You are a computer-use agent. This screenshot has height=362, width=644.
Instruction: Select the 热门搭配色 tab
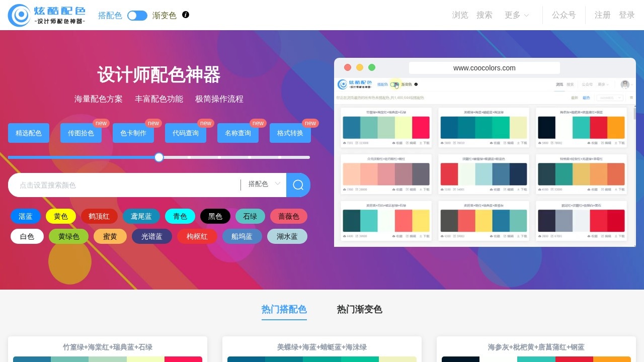click(x=284, y=309)
